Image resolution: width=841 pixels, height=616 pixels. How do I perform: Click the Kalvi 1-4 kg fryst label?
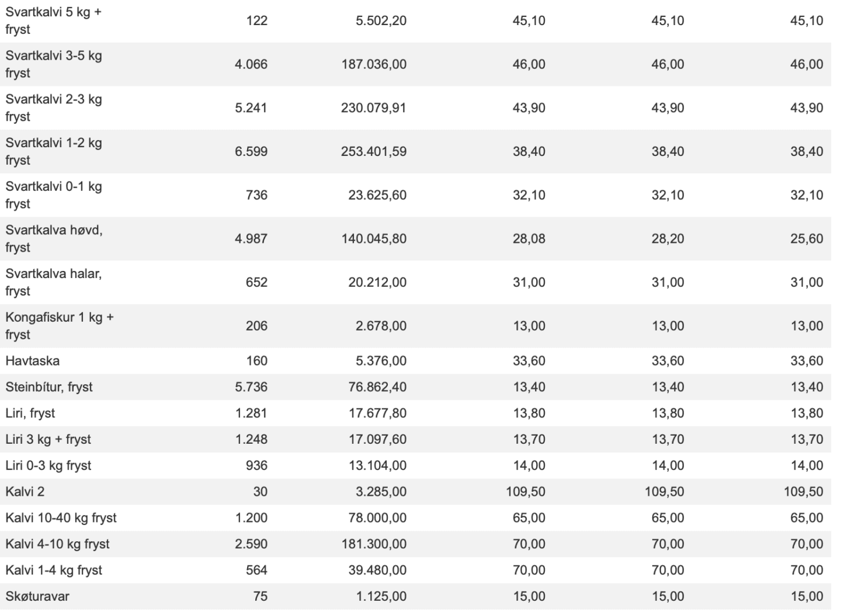click(54, 570)
